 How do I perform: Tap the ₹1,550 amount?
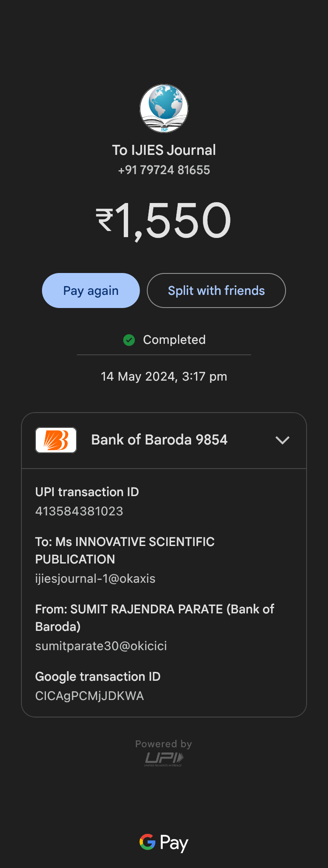164,220
